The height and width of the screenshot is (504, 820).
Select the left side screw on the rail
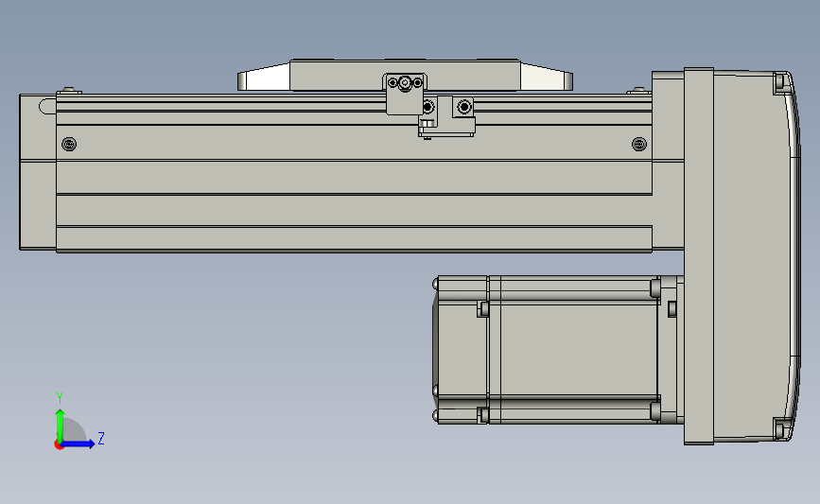click(69, 144)
